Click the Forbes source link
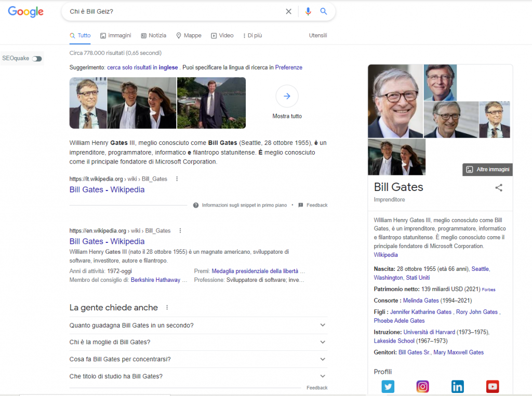 [x=488, y=290]
